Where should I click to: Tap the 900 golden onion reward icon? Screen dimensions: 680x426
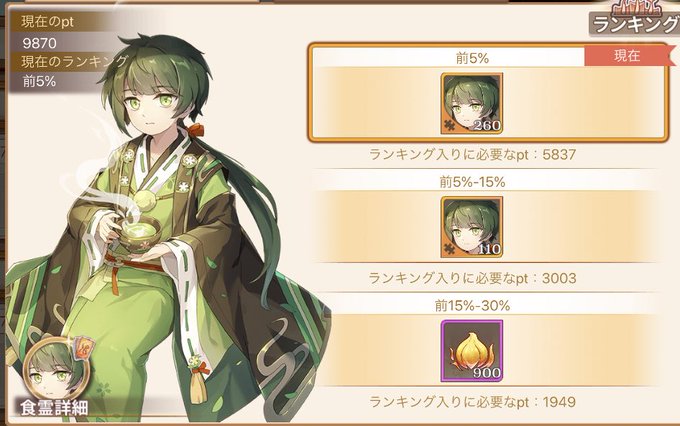click(x=472, y=351)
